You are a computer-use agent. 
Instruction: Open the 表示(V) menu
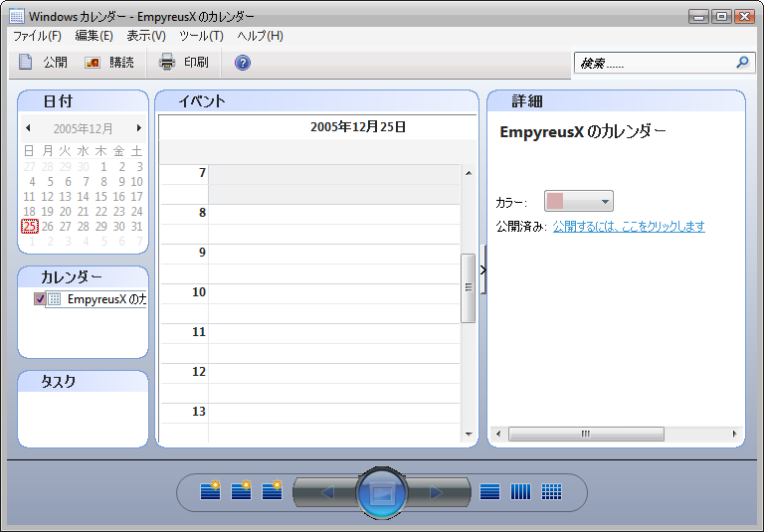pos(146,36)
